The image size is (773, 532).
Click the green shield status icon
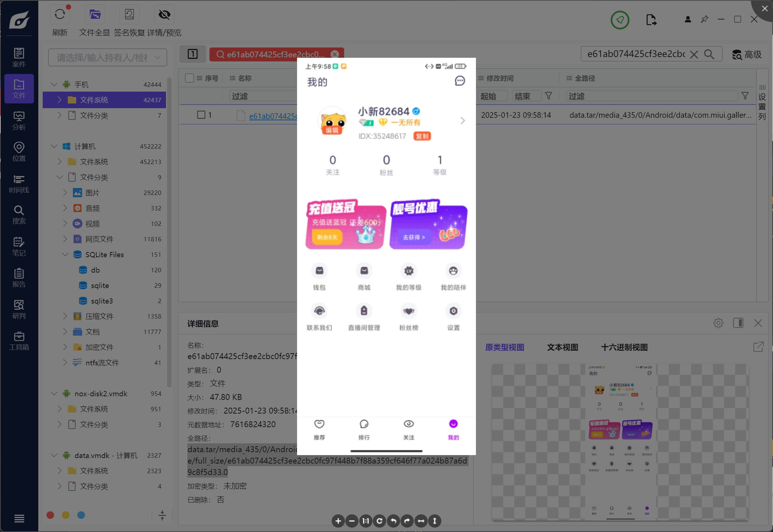coord(620,20)
